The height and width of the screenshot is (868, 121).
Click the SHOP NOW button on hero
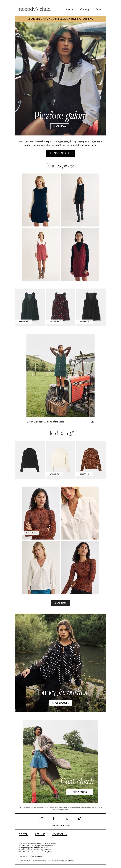[60, 126]
